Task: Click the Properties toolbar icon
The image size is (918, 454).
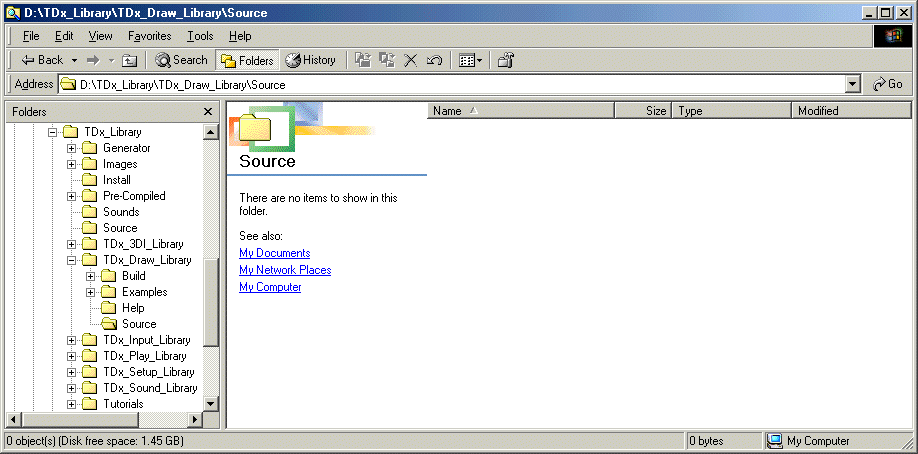Action: [x=506, y=60]
